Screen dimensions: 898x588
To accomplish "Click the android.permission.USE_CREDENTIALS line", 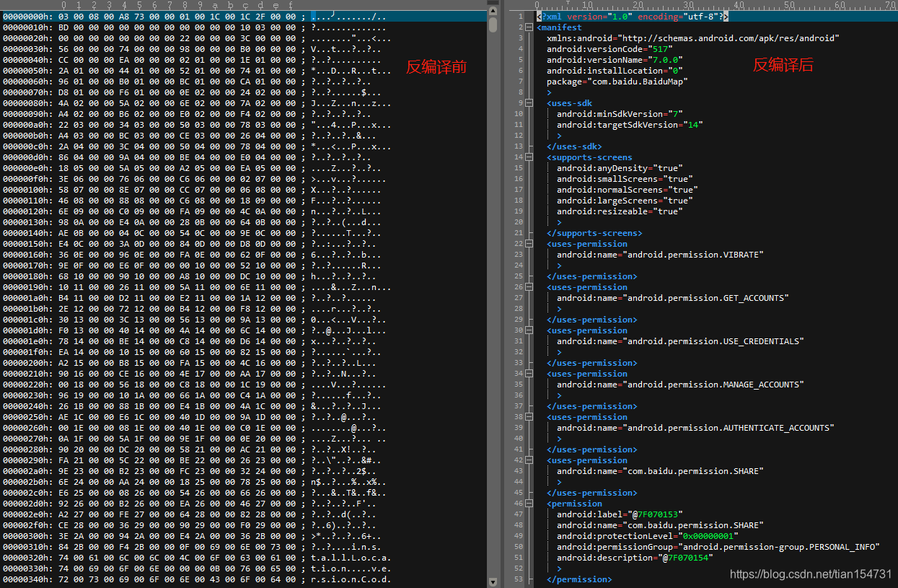I will click(x=680, y=341).
